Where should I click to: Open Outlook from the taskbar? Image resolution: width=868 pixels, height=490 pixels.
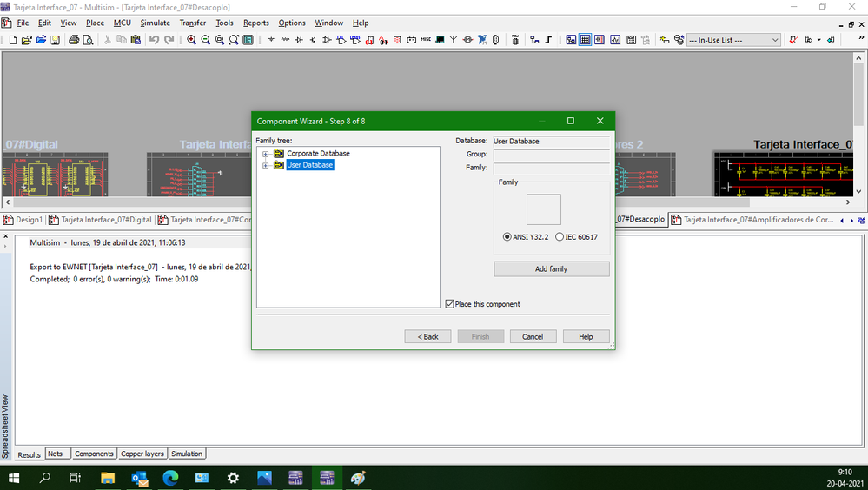pos(139,478)
